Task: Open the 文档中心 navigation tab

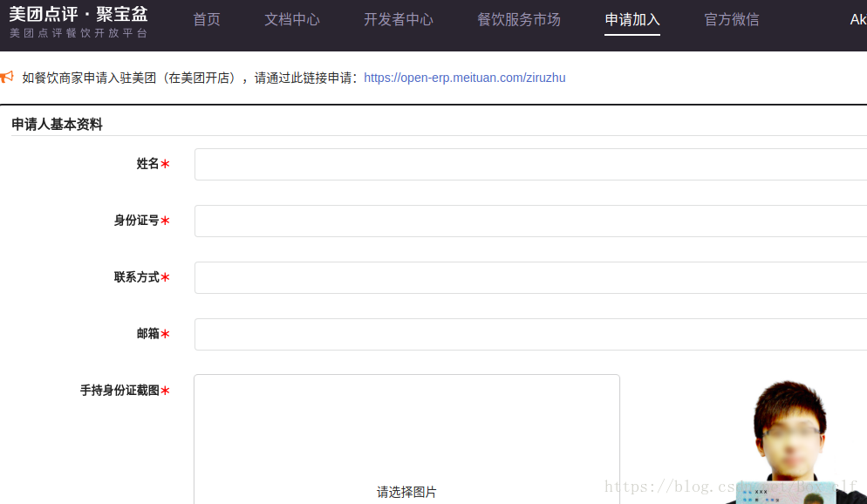Action: [x=292, y=20]
